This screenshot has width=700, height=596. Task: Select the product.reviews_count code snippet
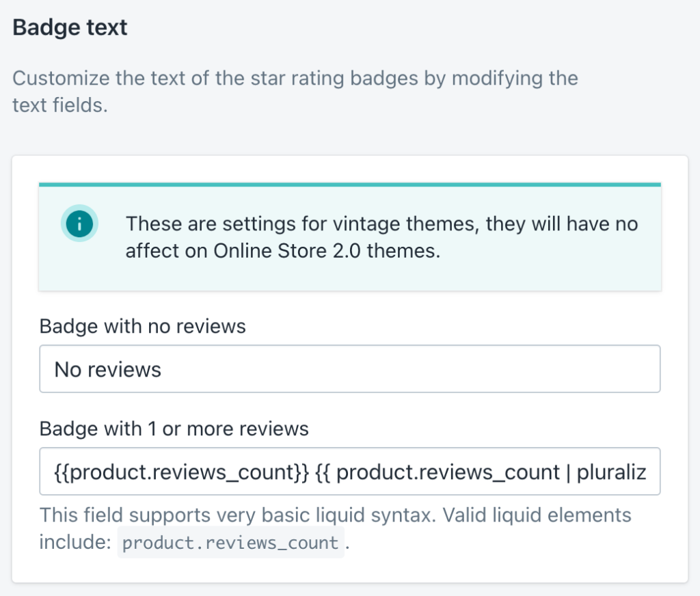(x=230, y=543)
